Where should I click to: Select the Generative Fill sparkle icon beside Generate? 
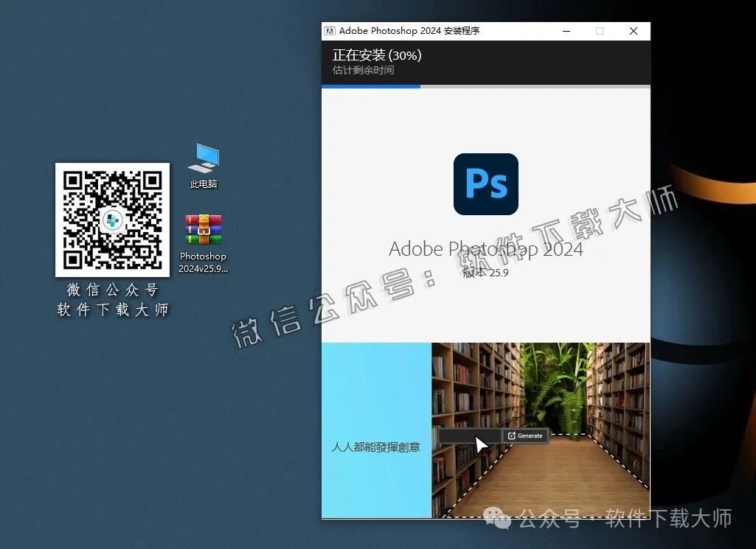click(512, 436)
